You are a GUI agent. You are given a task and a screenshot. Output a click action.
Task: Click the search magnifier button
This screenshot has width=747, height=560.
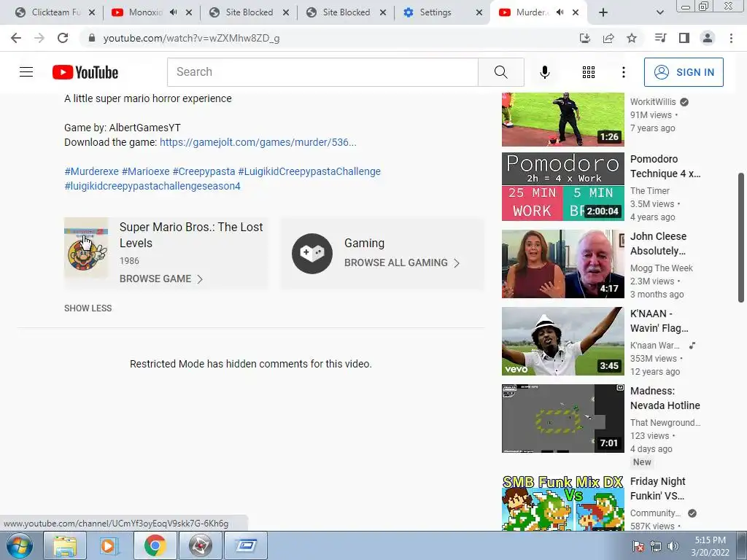[500, 72]
